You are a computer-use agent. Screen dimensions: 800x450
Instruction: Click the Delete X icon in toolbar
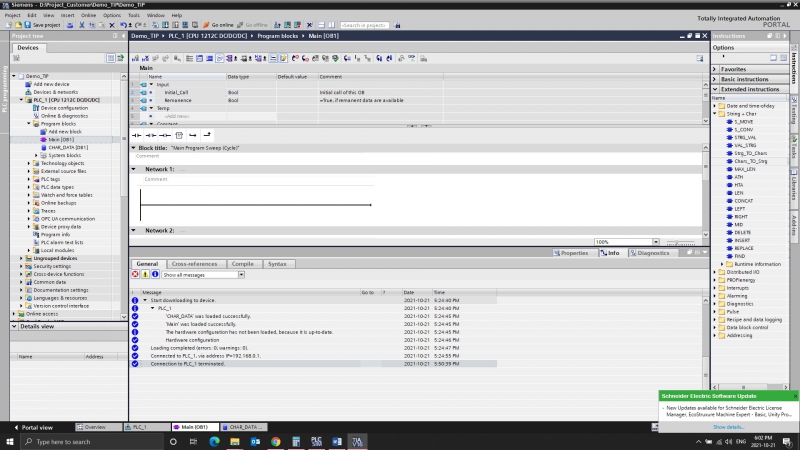tap(112, 25)
